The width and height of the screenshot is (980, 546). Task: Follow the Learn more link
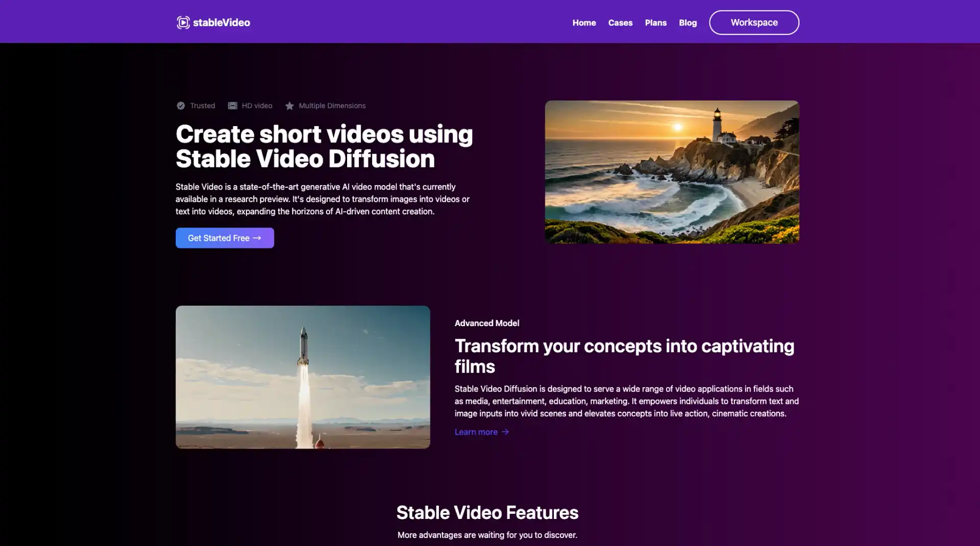click(481, 432)
